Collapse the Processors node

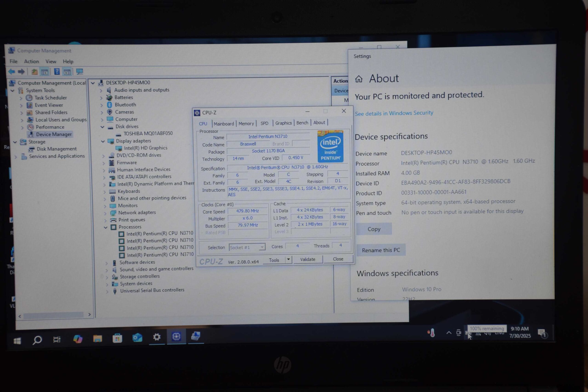point(105,228)
